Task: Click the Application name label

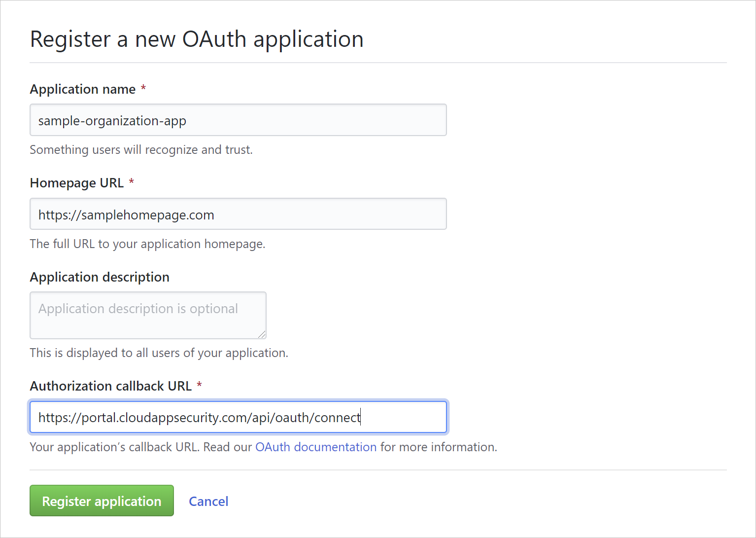Action: (x=83, y=89)
